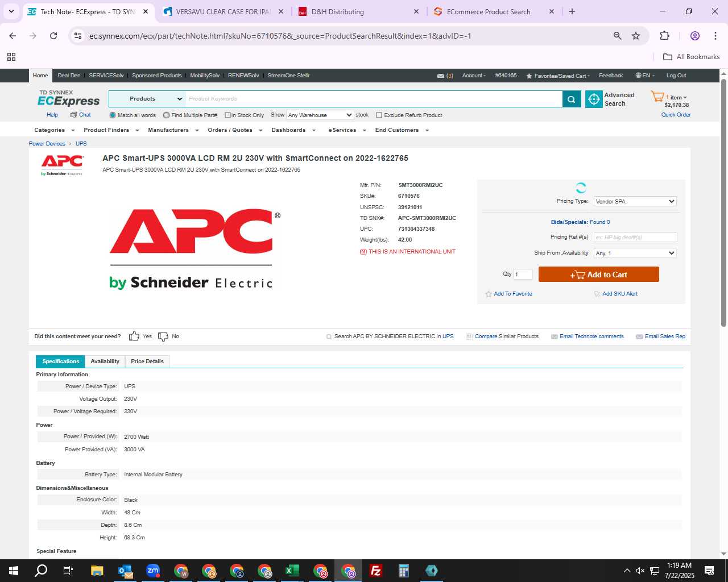Select the Specifications tab

[x=60, y=361]
